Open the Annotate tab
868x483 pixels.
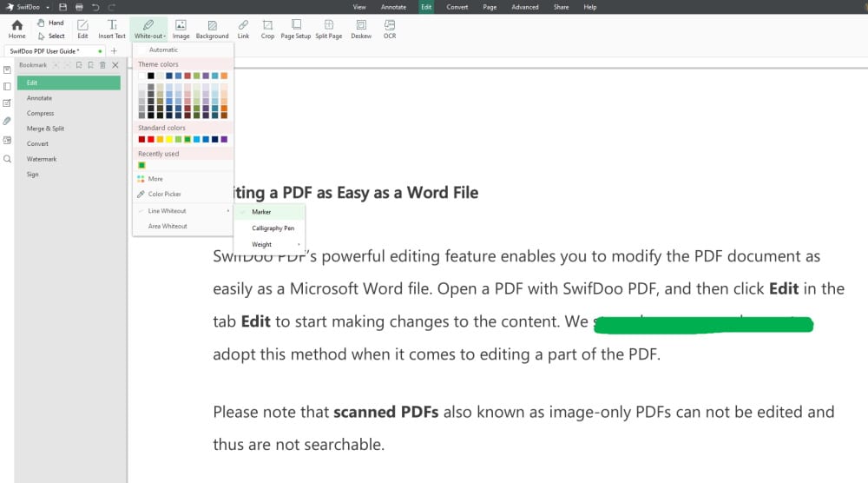point(393,7)
